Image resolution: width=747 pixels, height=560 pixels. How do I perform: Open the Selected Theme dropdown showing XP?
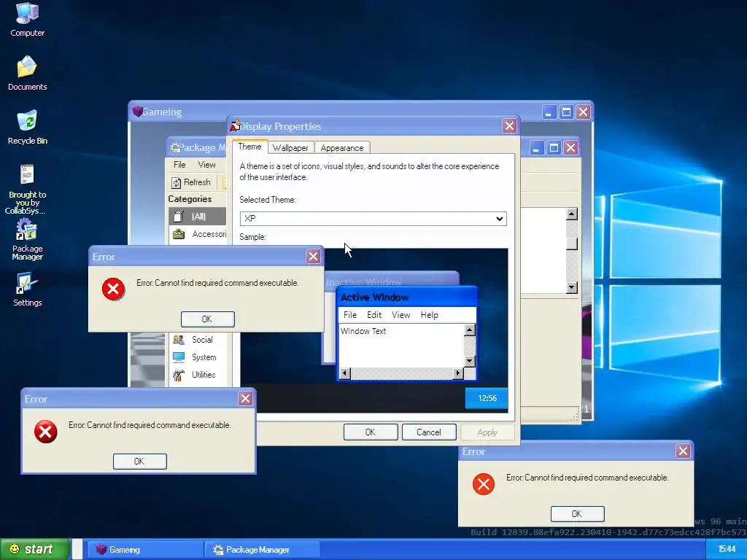coord(373,219)
